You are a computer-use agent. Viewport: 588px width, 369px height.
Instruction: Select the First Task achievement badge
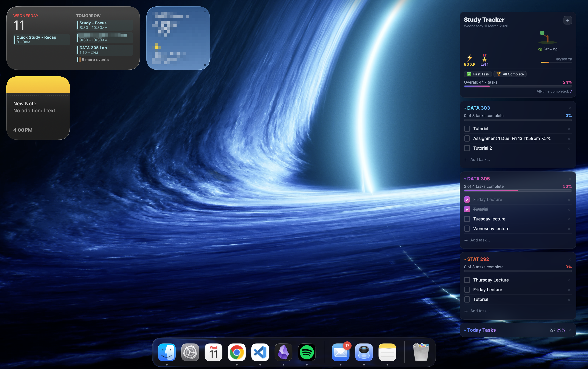(477, 74)
